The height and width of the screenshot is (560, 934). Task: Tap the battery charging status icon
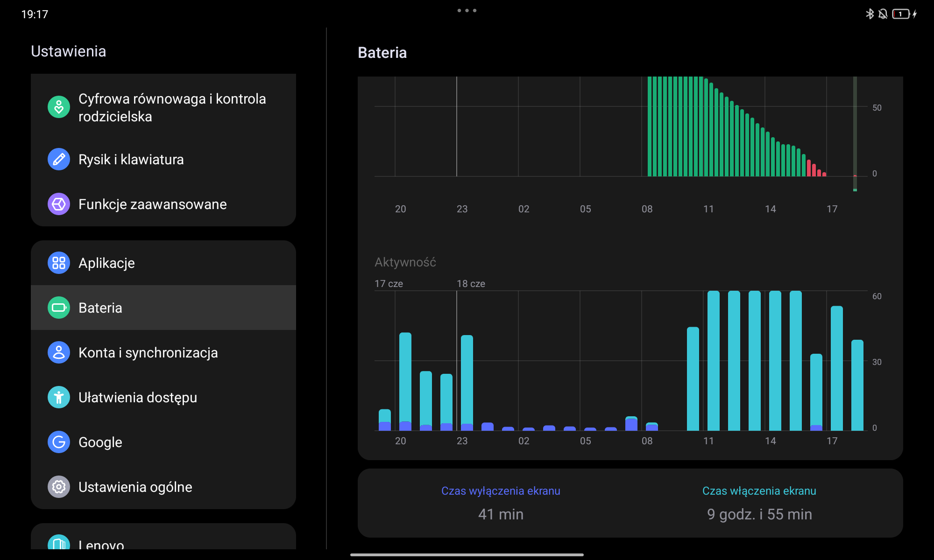[904, 14]
